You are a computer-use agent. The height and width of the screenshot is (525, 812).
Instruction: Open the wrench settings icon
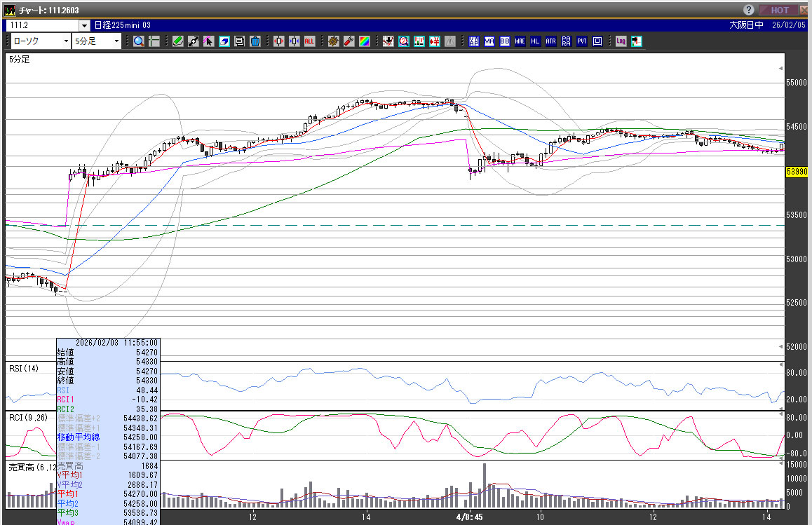pyautogui.click(x=349, y=41)
